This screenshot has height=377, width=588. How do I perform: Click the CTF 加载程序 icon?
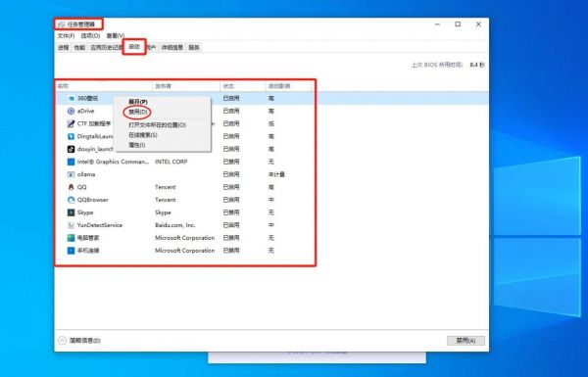(x=71, y=123)
